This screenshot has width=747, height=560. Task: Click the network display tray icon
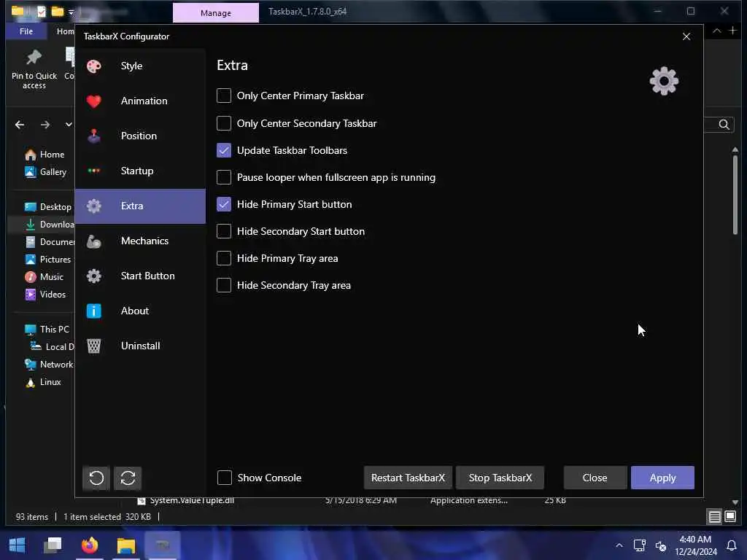tap(639, 545)
